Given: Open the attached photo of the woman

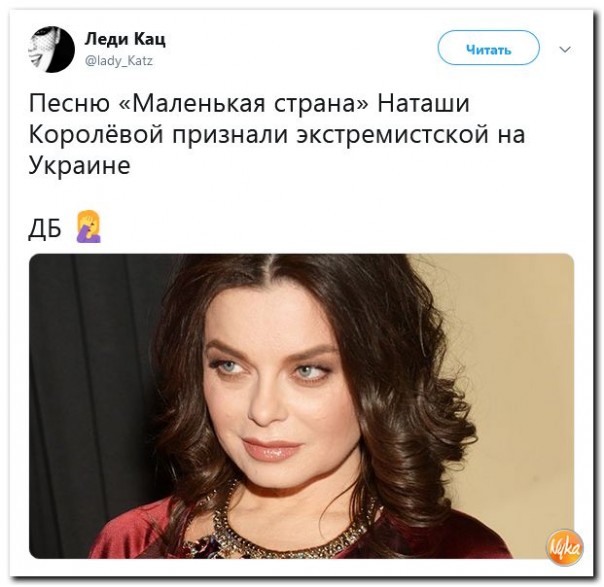Looking at the screenshot, I should tap(302, 406).
